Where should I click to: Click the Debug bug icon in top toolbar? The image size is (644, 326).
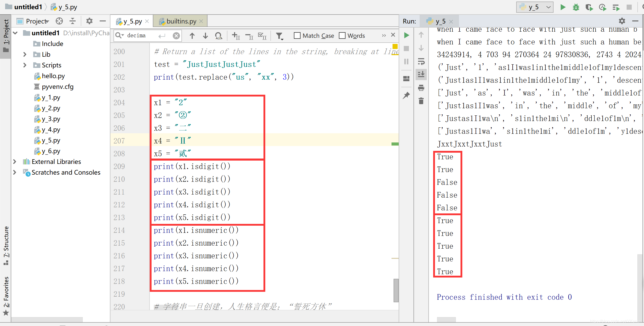(x=576, y=7)
